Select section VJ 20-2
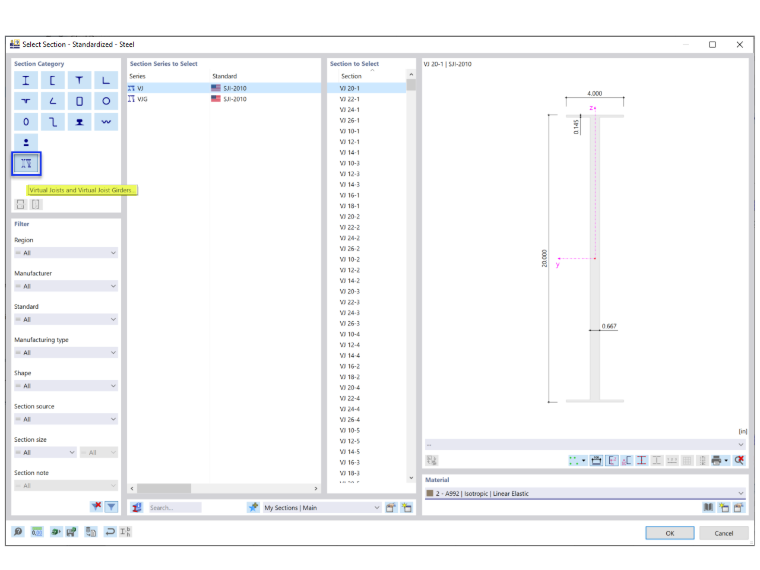This screenshot has height=570, width=760. point(349,217)
